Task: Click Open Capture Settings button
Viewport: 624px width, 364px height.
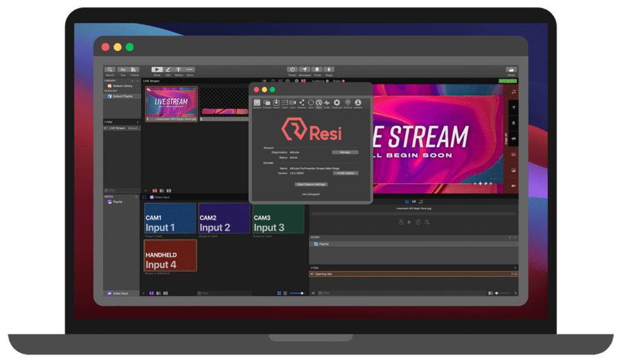Action: [311, 184]
